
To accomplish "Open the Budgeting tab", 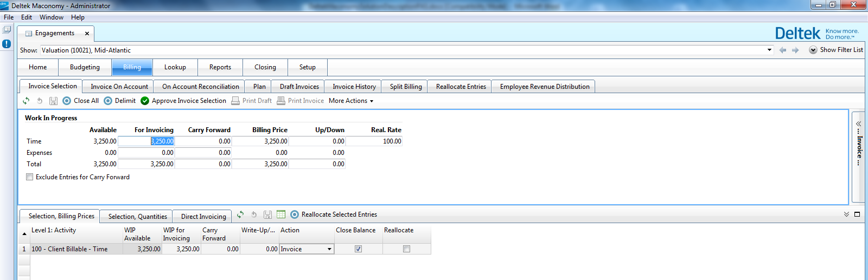I will (85, 67).
